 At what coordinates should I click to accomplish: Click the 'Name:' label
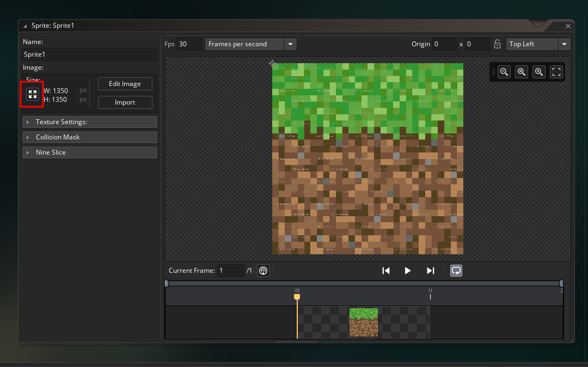click(33, 41)
